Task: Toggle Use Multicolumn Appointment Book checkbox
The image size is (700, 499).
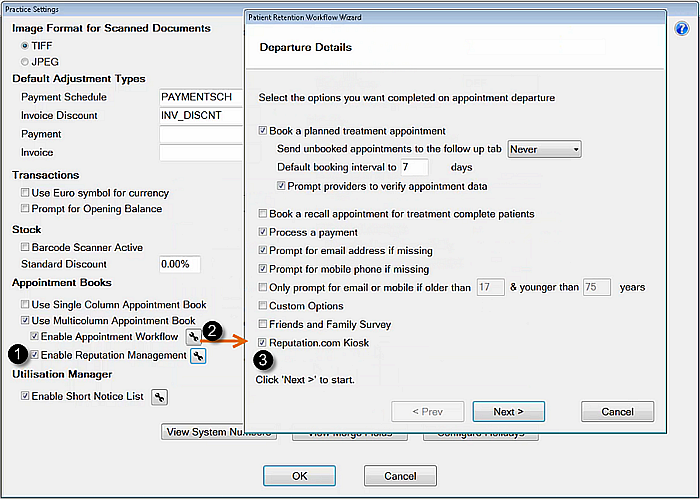Action: tap(25, 320)
